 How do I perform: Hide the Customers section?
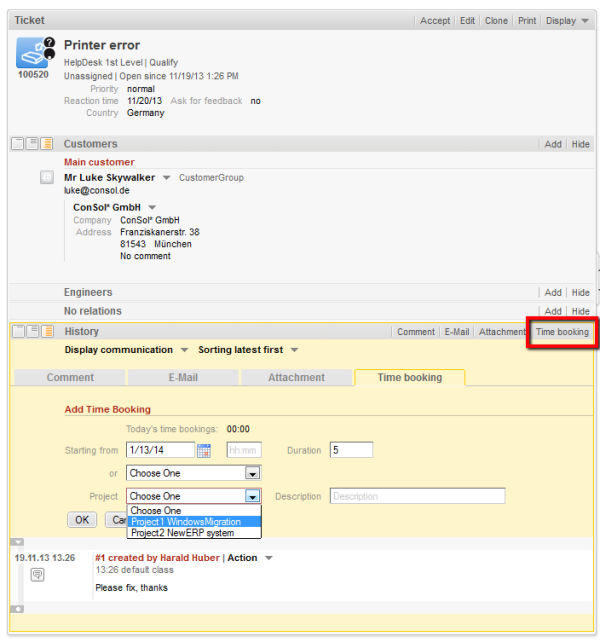580,144
